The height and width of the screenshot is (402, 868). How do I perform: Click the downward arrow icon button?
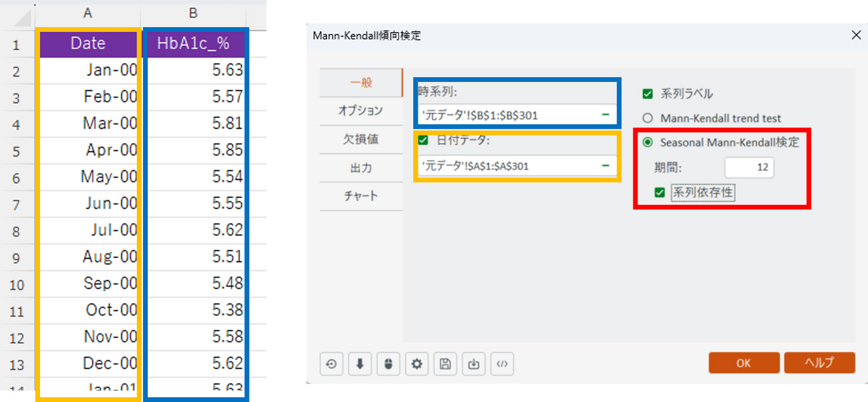[359, 364]
